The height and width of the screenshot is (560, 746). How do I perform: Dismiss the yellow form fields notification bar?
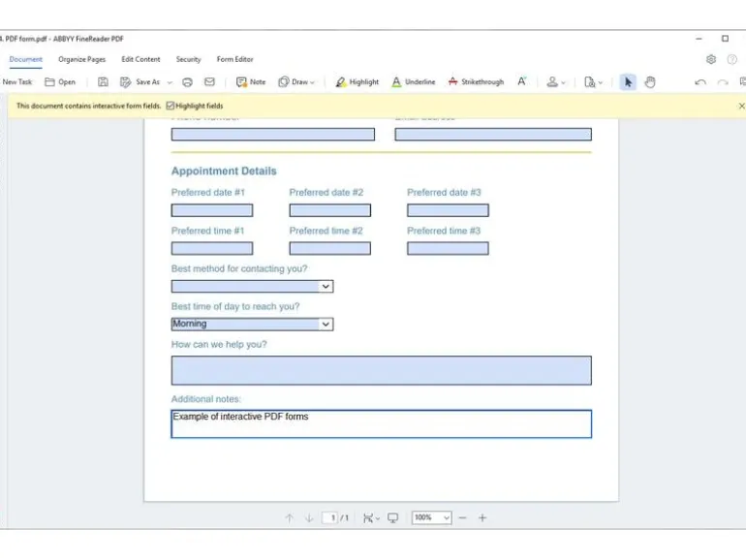[x=741, y=106]
